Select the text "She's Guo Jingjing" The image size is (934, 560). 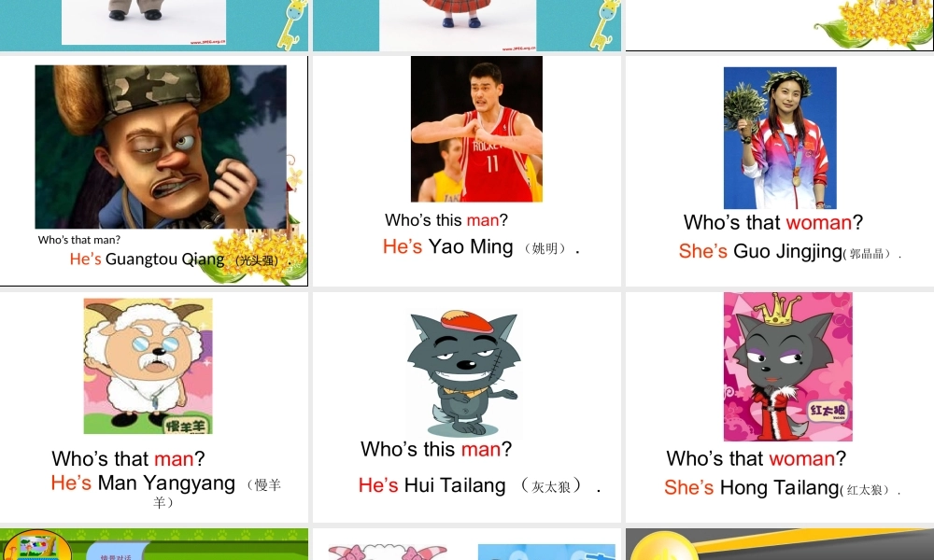(x=760, y=251)
